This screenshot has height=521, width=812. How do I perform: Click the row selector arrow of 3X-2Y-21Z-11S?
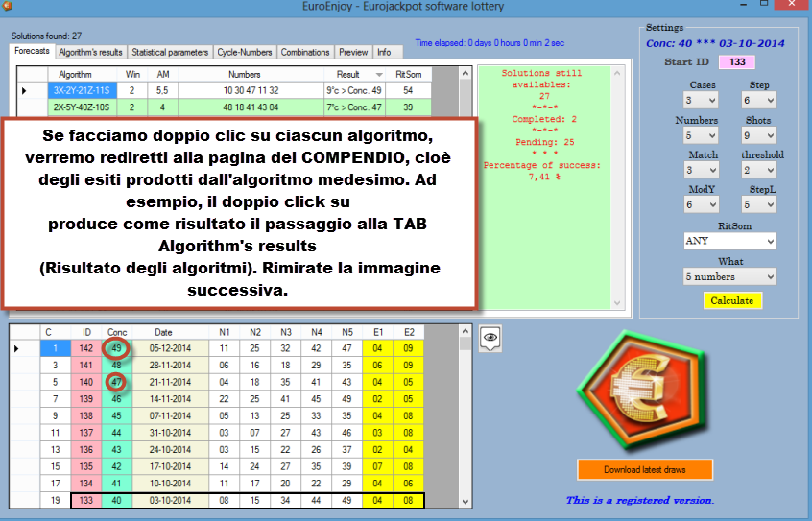tap(32, 90)
